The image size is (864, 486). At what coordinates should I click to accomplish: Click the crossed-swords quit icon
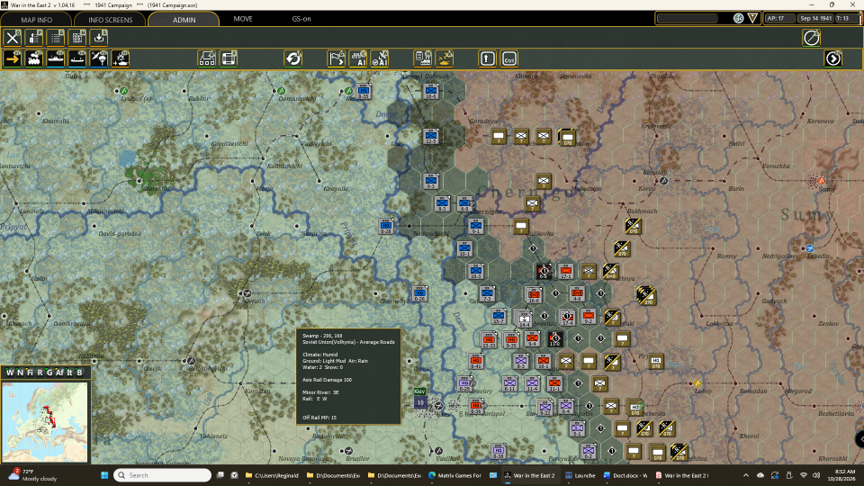coord(12,37)
